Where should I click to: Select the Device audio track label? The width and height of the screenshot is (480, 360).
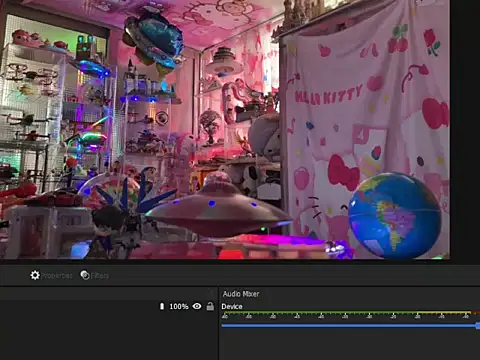[232, 306]
